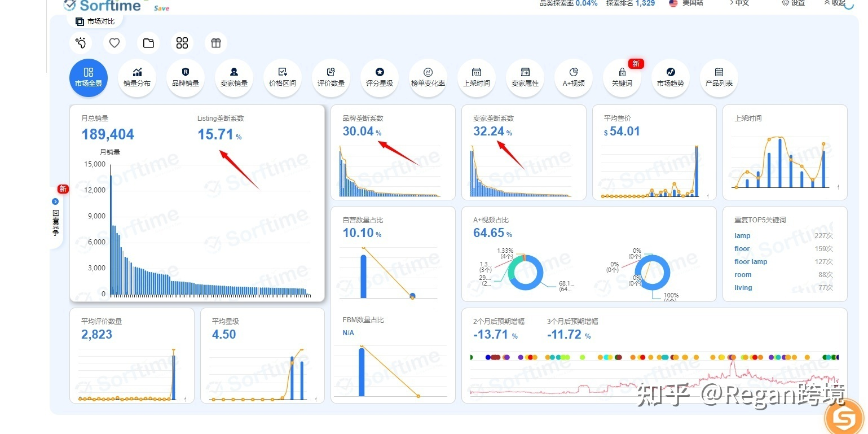The height and width of the screenshot is (434, 868).
Task: Click the four-squares grid icon
Action: [182, 43]
